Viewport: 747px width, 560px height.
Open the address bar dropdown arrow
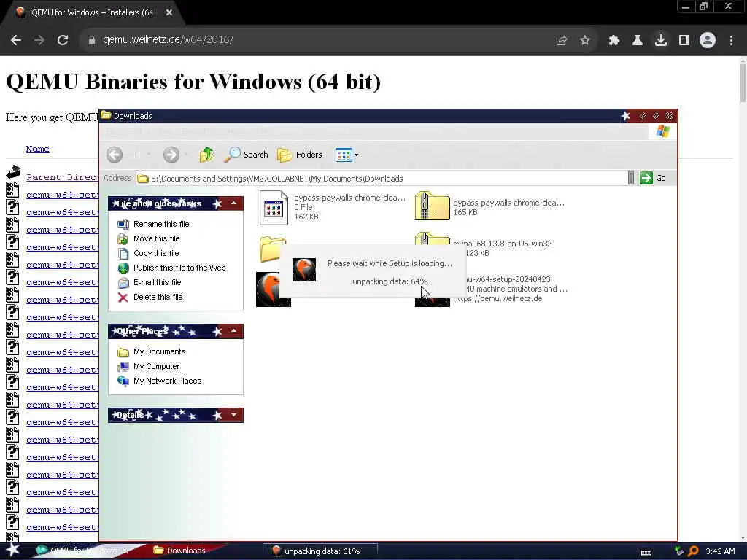tap(631, 178)
